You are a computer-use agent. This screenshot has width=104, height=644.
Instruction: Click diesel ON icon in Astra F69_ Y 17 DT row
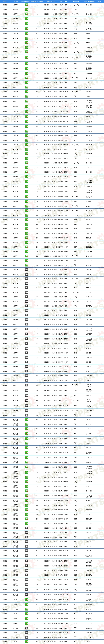[27, 297]
